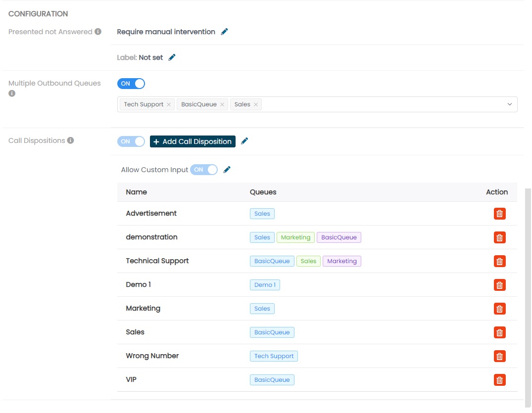Click the Sales tag in demonstration row
The image size is (532, 413).
[262, 237]
